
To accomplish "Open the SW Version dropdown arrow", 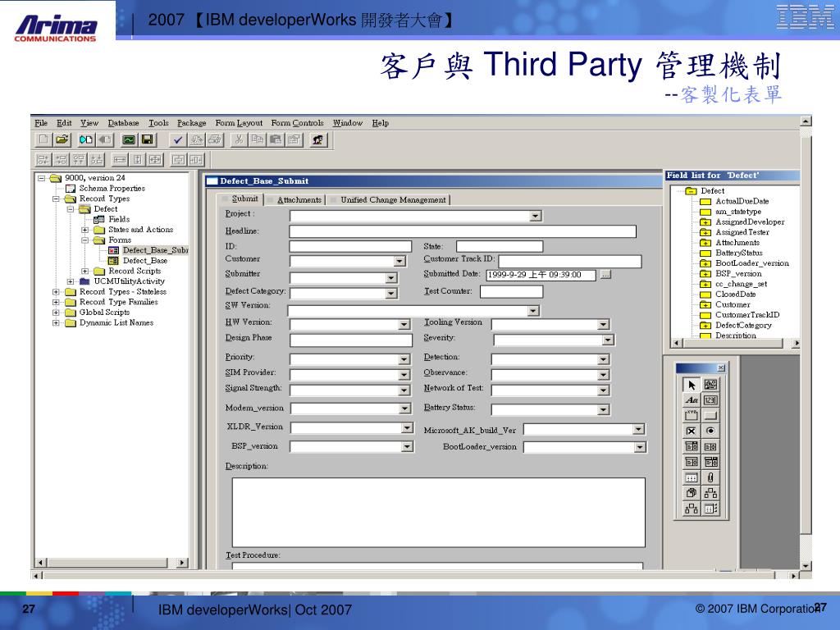I will click(x=533, y=311).
